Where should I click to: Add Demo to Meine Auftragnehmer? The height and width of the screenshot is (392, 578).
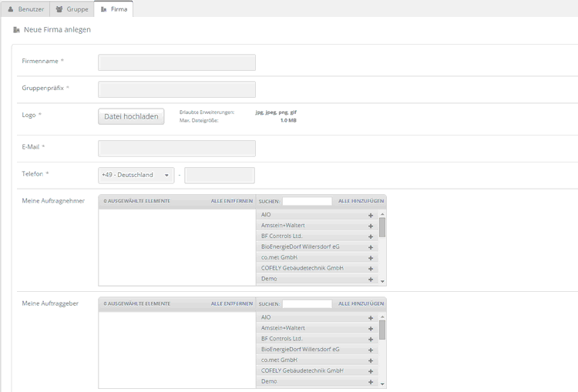tap(371, 280)
